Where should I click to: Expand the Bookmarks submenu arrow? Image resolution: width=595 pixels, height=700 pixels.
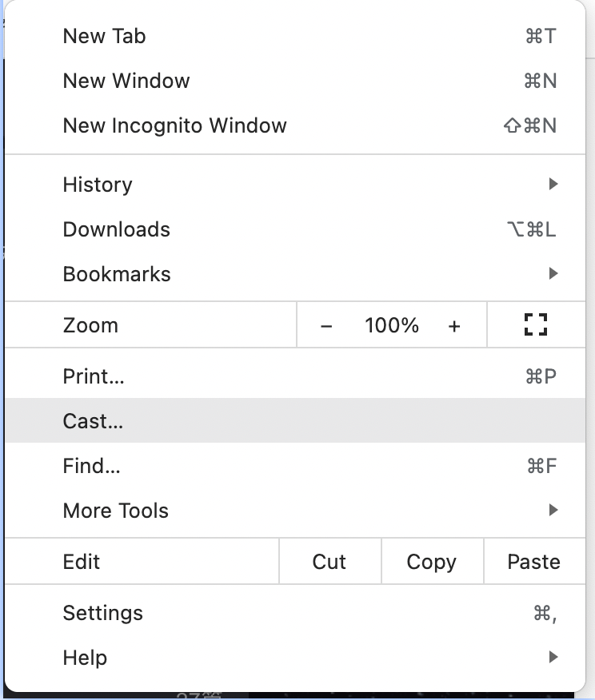coord(553,274)
